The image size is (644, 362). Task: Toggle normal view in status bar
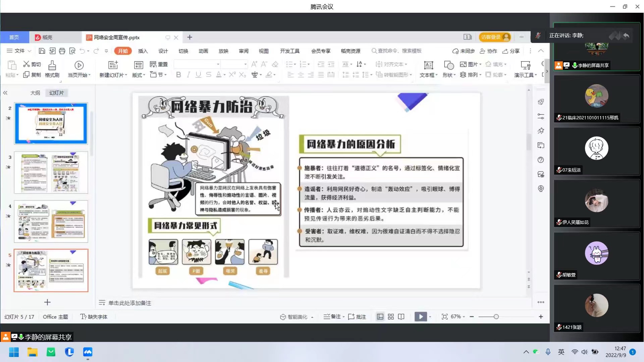point(380,317)
